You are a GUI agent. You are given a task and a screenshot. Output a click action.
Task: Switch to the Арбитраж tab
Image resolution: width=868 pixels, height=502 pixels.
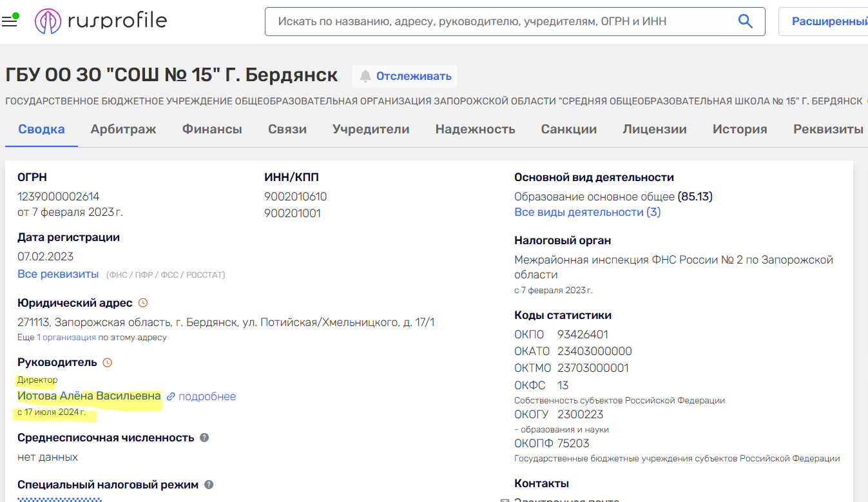tap(123, 129)
